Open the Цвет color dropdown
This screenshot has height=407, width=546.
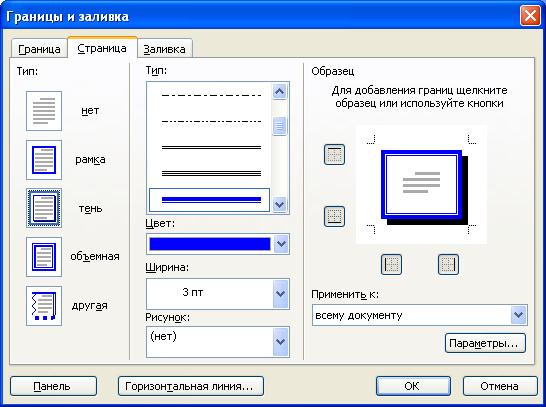281,244
